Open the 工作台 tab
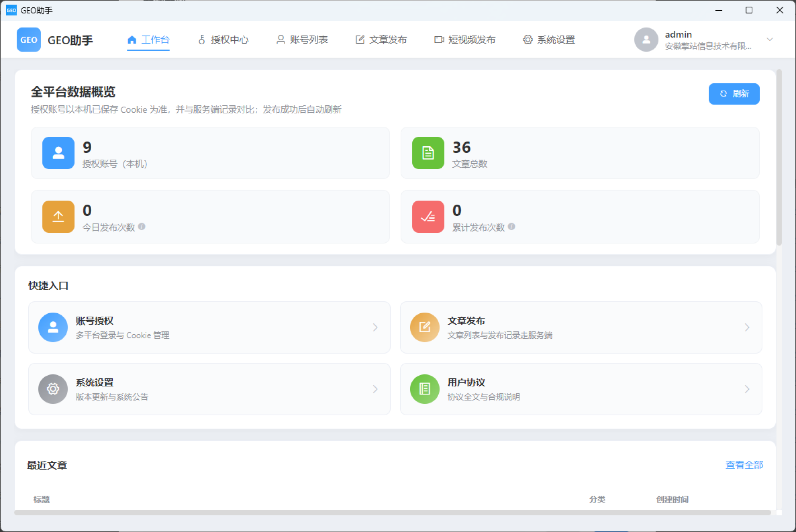This screenshot has width=796, height=532. pyautogui.click(x=148, y=40)
